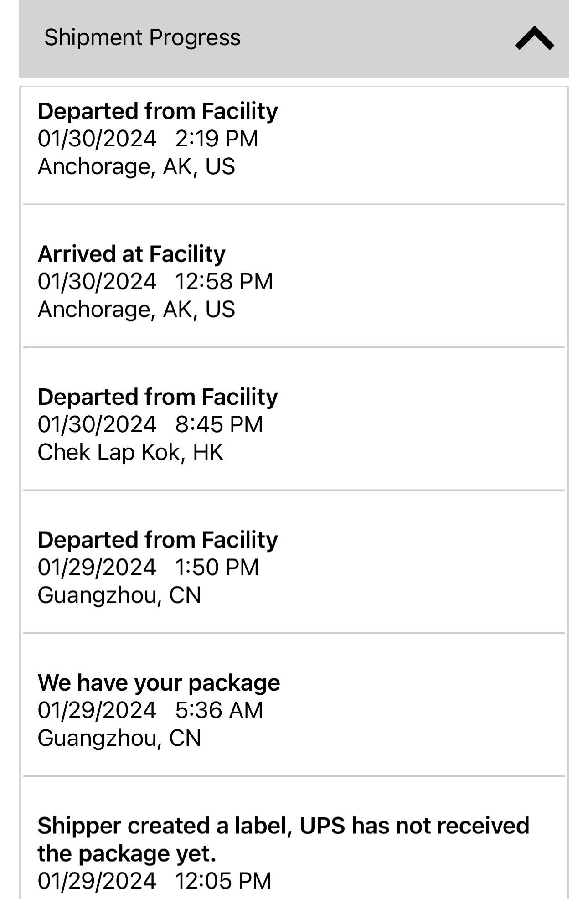This screenshot has height=899, width=588.
Task: Tap the 01/30/2024 12:58 PM timestamp
Action: (155, 281)
